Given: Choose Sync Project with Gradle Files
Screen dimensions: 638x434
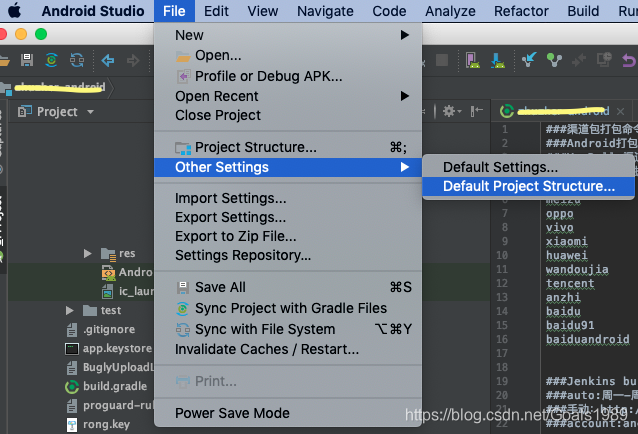Looking at the screenshot, I should point(288,308).
